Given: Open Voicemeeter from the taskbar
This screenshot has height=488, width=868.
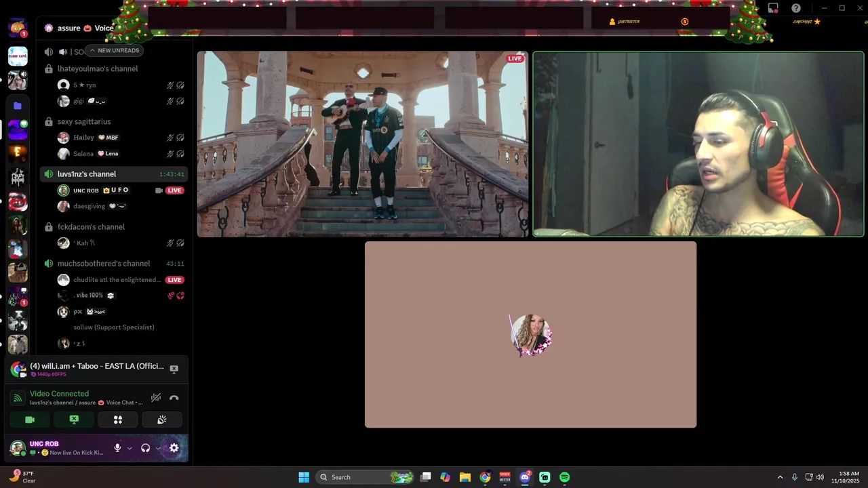Looking at the screenshot, I should [x=505, y=477].
